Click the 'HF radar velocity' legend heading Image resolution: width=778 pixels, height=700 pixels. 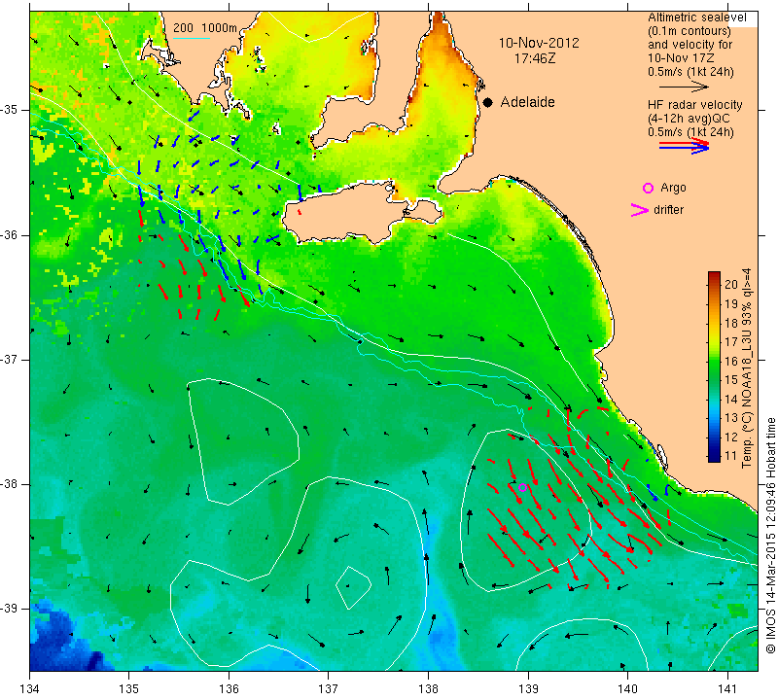(694, 105)
